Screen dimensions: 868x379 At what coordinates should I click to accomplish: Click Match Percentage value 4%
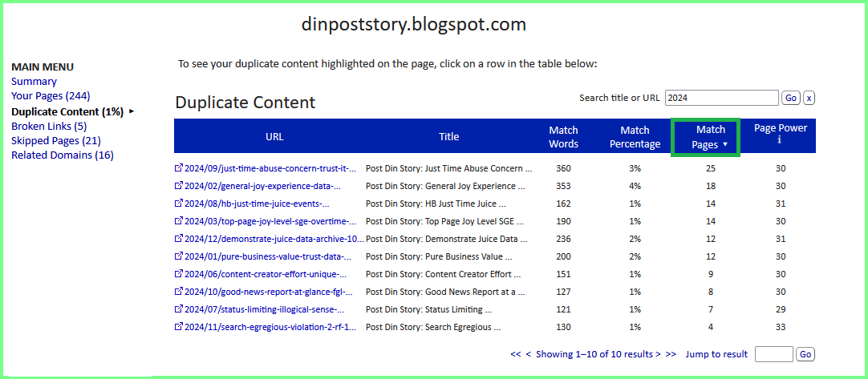click(635, 186)
